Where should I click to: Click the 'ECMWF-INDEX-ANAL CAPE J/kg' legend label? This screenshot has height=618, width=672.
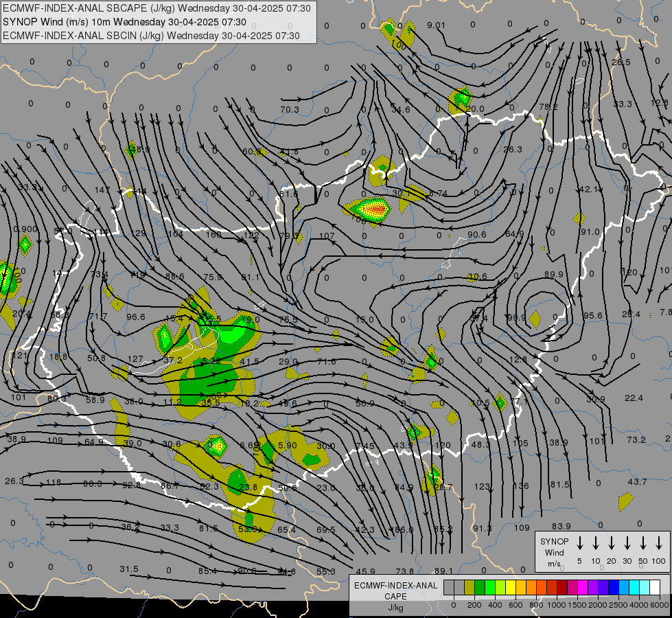[x=395, y=596]
